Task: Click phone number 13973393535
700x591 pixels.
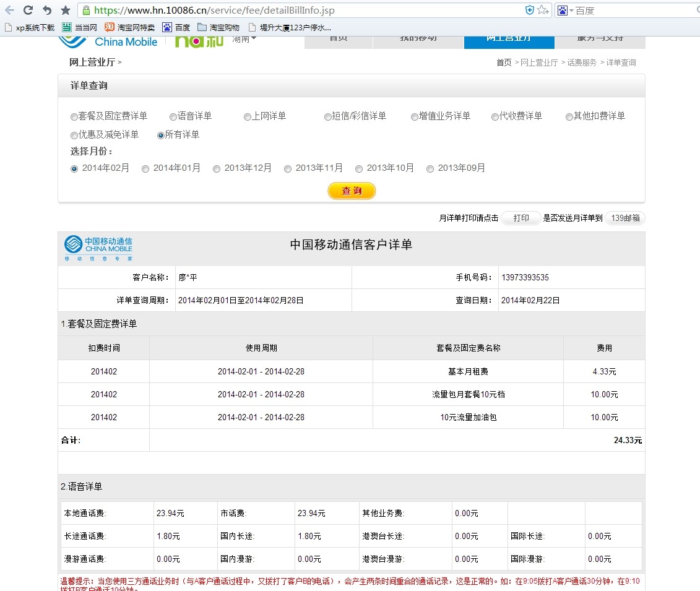Action: click(x=525, y=277)
